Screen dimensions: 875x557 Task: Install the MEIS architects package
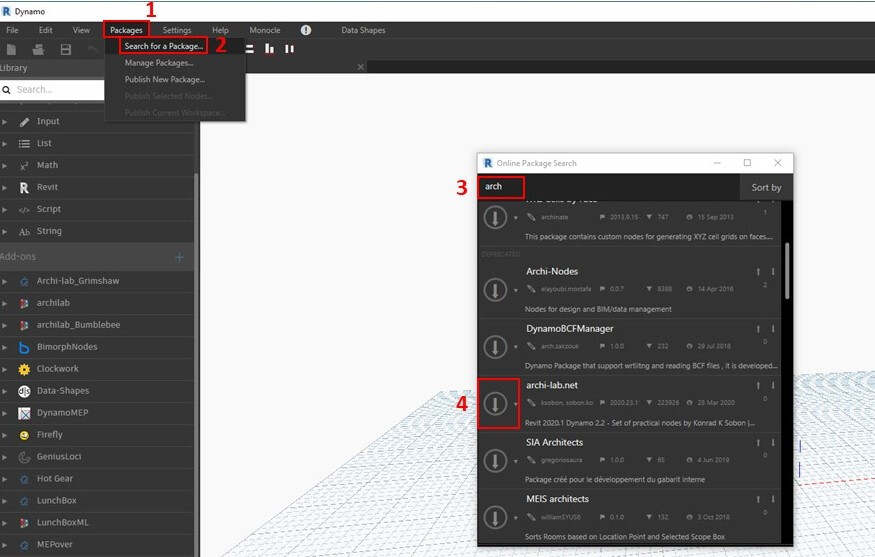click(495, 517)
